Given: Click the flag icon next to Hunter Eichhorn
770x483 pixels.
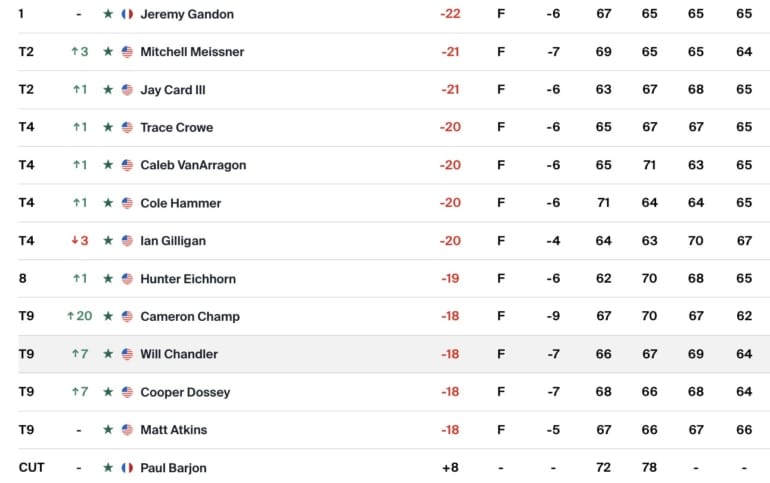Looking at the screenshot, I should pos(127,279).
